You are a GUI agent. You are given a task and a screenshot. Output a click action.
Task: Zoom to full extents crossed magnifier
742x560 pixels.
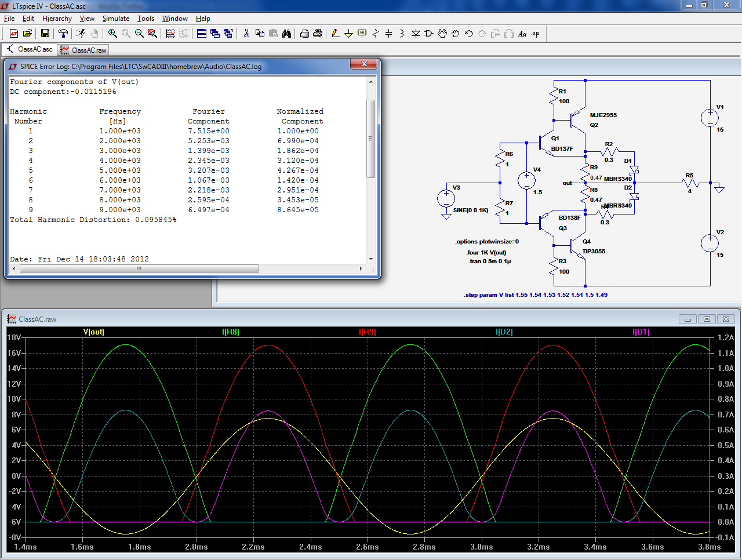click(152, 34)
